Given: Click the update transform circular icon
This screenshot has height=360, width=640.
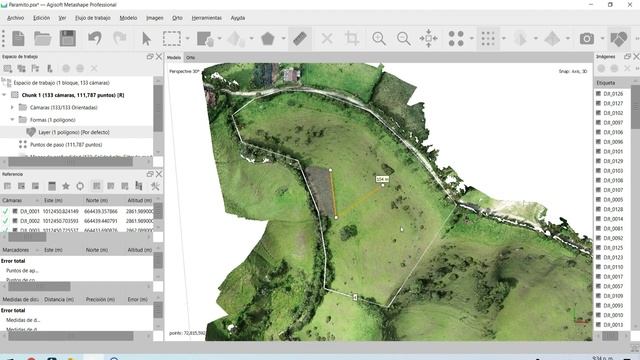Looking at the screenshot, I should coord(80,186).
